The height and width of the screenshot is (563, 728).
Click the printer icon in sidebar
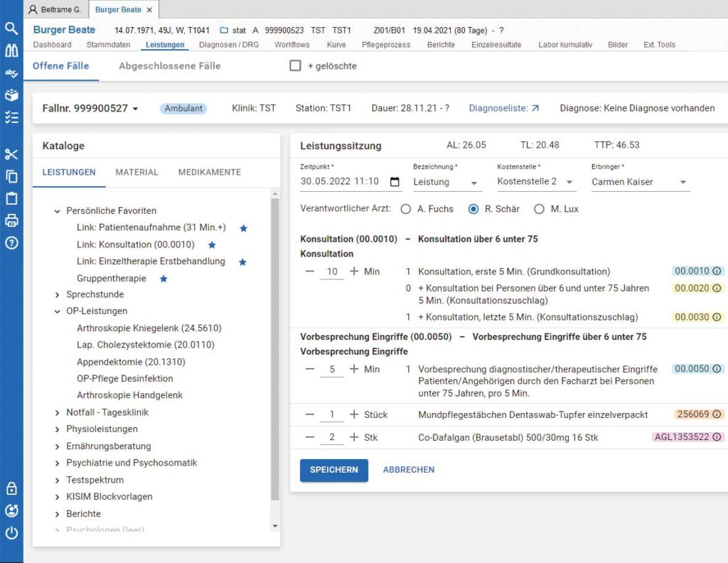click(11, 220)
